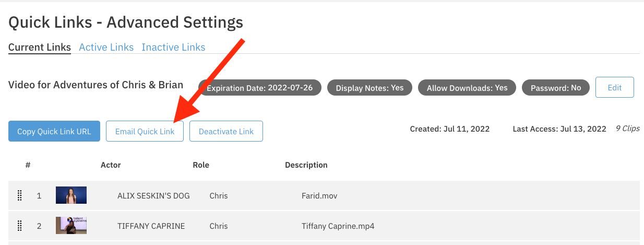This screenshot has height=245, width=644.
Task: Click drag handle icon for row 2
Action: click(20, 226)
